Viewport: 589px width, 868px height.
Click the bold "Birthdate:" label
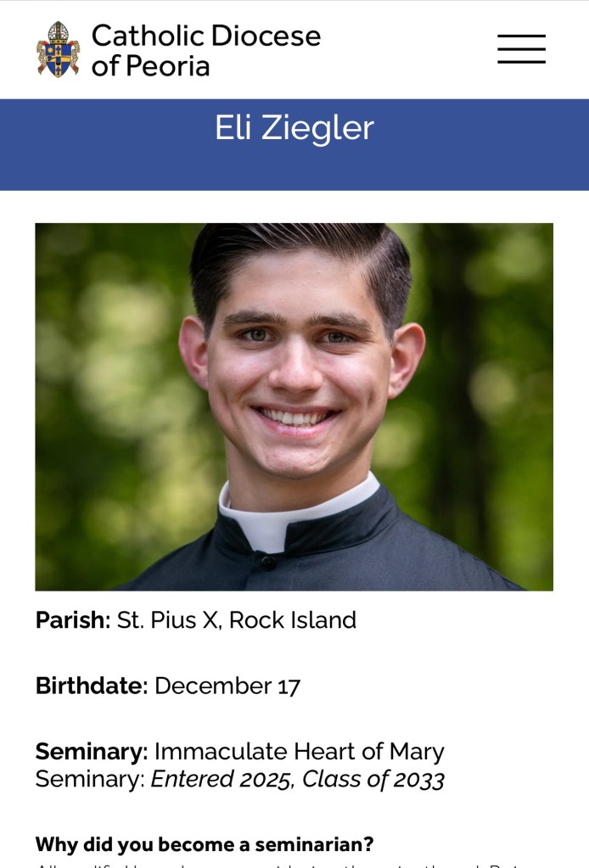92,686
